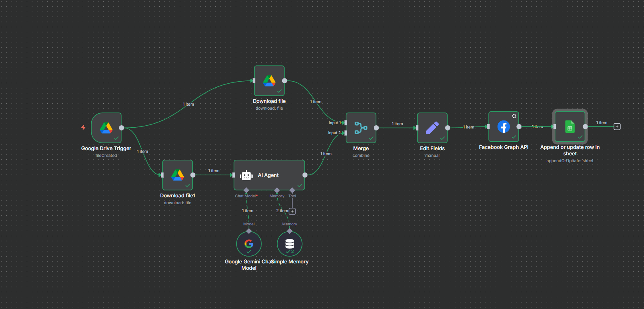Image resolution: width=644 pixels, height=309 pixels.
Task: Select the Google Drive Trigger node
Action: [x=106, y=128]
